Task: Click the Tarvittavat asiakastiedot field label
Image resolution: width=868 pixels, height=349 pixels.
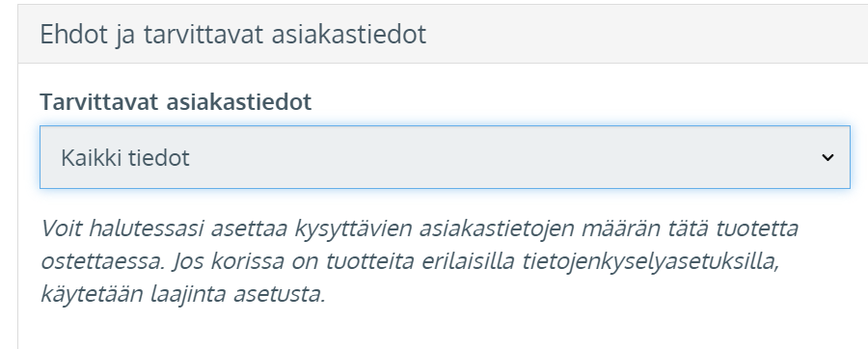Action: coord(176,102)
